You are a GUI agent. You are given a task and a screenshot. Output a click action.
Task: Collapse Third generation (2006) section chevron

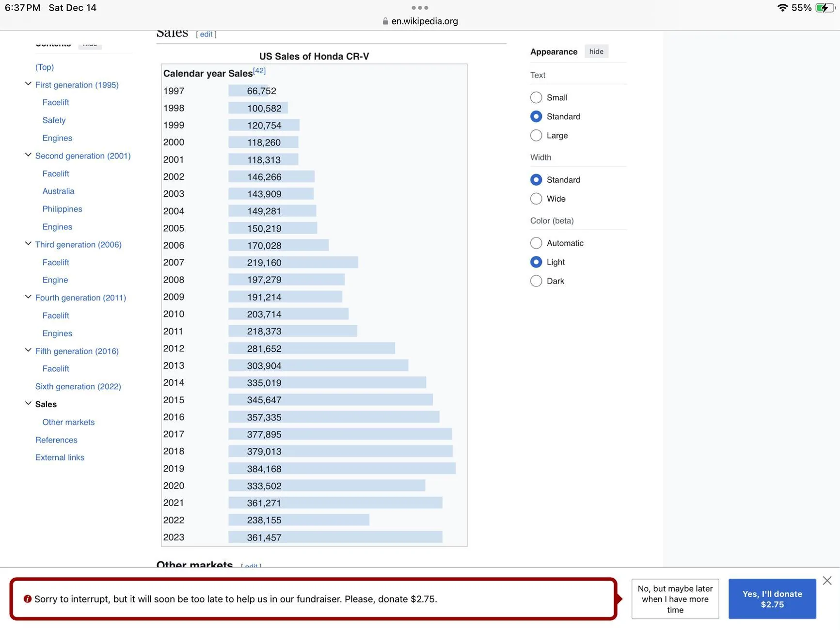point(28,244)
